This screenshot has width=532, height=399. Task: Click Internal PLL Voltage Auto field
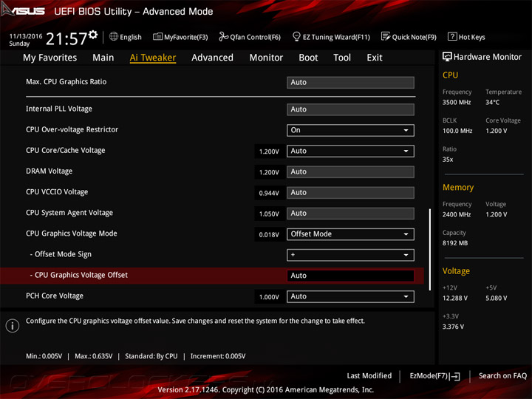[350, 109]
